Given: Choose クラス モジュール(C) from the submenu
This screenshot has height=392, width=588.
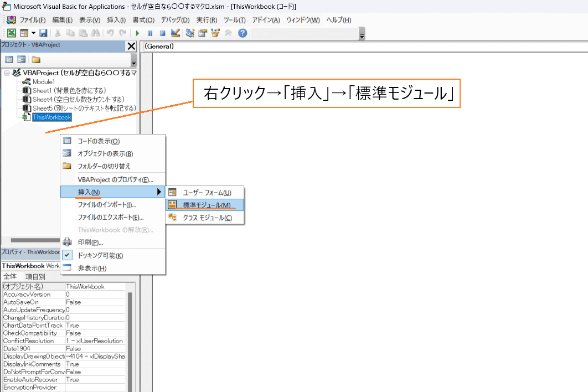Looking at the screenshot, I should coord(205,218).
